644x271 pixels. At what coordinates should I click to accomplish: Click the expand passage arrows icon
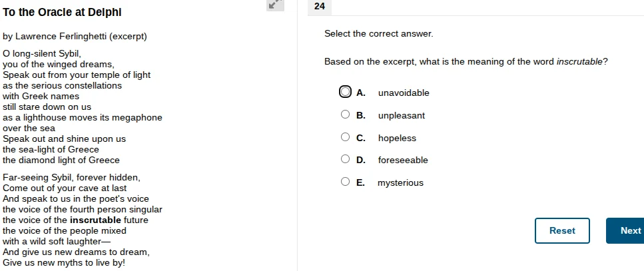tap(274, 5)
